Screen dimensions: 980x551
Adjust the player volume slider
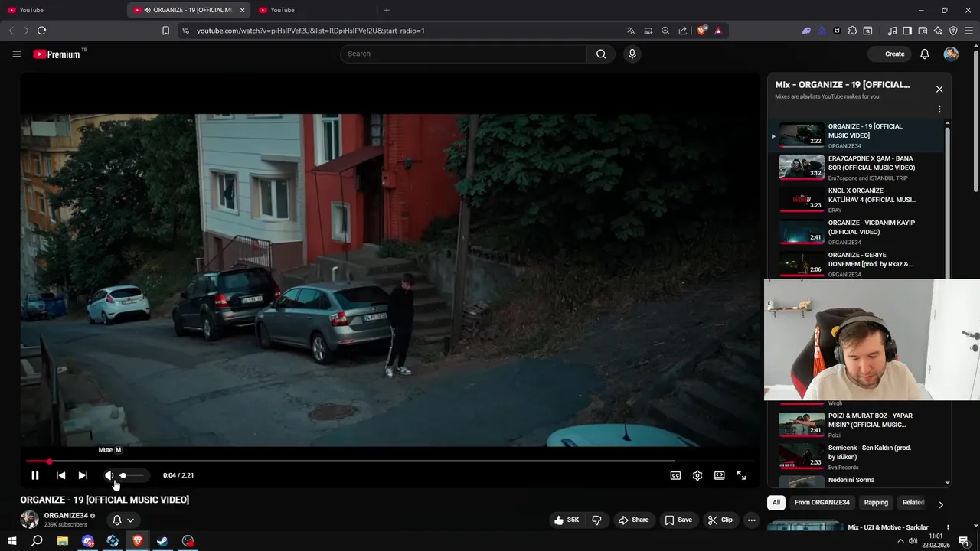(x=131, y=475)
